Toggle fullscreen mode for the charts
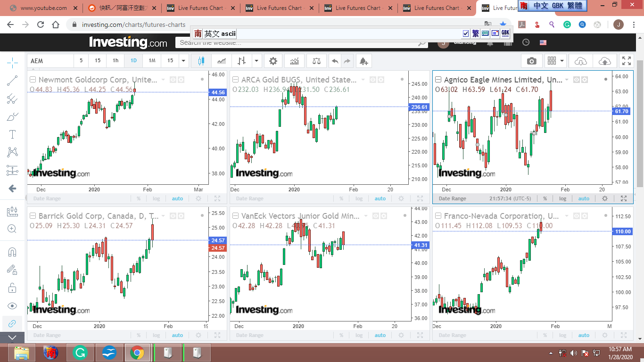Screen dimensions: 644x362 pyautogui.click(x=627, y=61)
